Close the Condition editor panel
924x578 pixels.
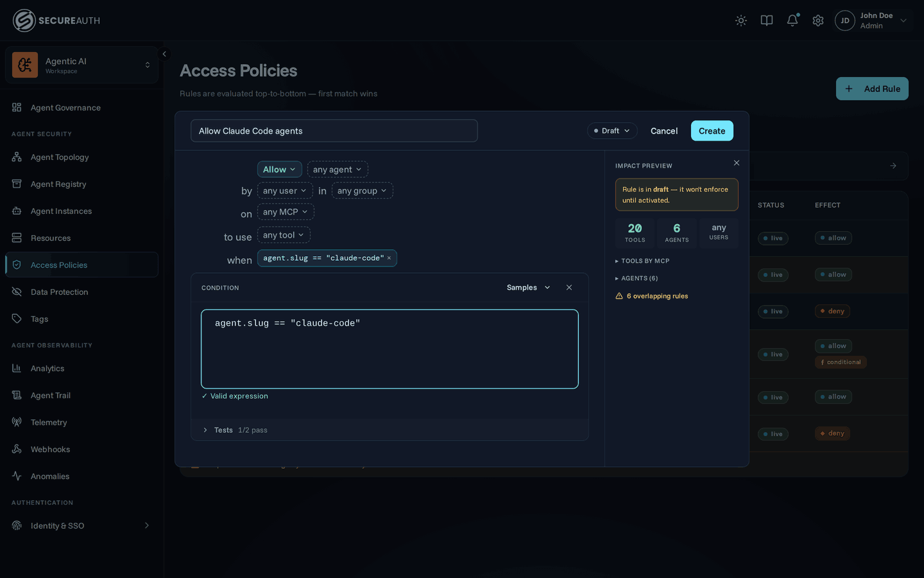coord(569,288)
